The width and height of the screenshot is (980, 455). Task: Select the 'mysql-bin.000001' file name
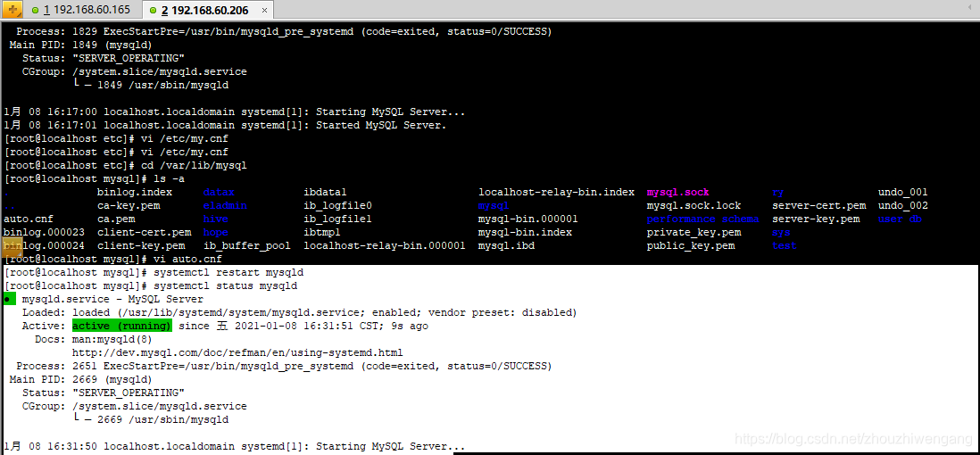[x=528, y=219]
